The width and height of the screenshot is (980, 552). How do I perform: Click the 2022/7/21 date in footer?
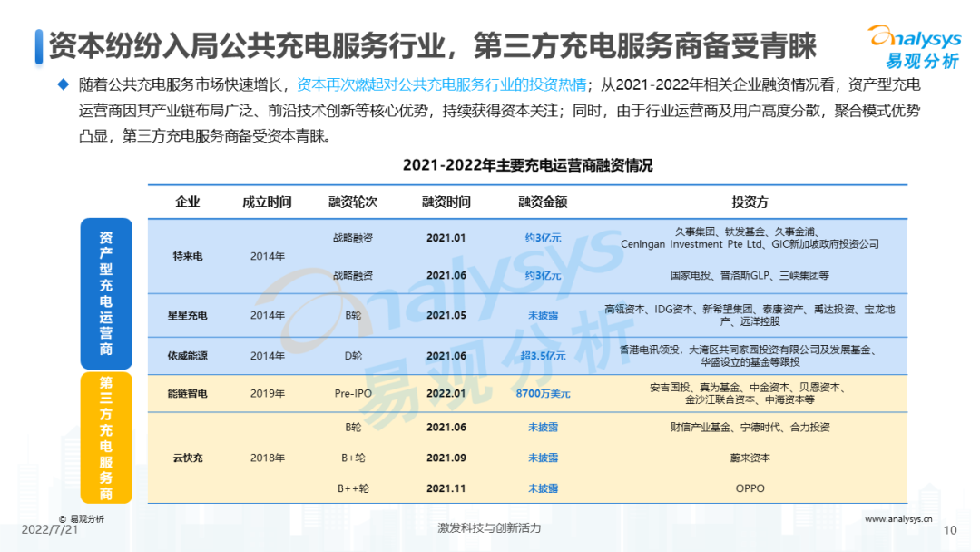(x=50, y=529)
